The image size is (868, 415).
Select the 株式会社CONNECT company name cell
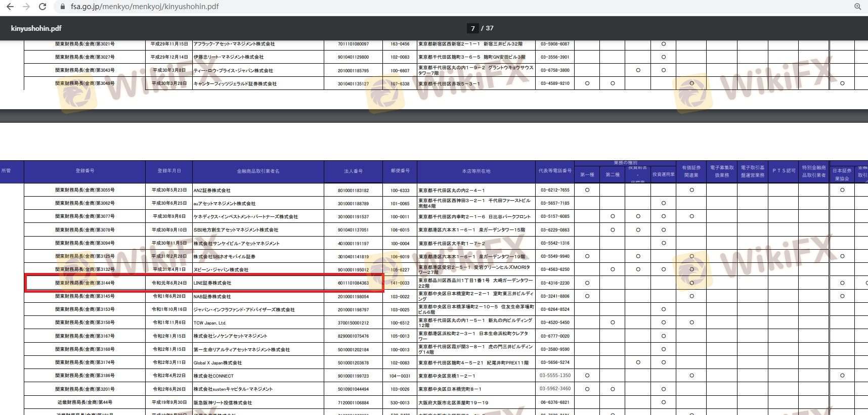coord(213,376)
